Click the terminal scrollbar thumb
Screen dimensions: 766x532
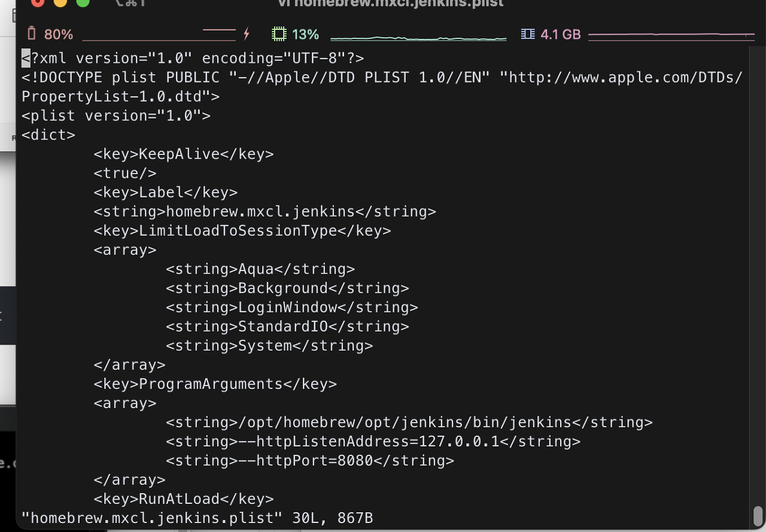pos(758,515)
